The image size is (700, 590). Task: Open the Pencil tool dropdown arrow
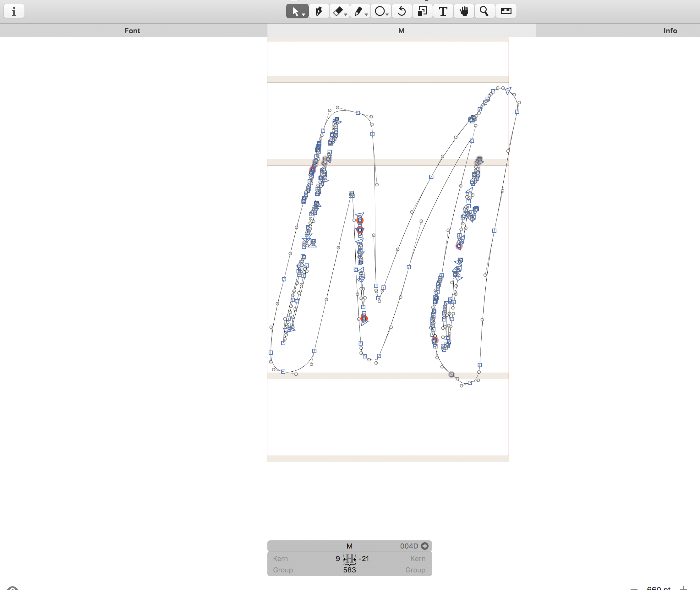tap(367, 15)
